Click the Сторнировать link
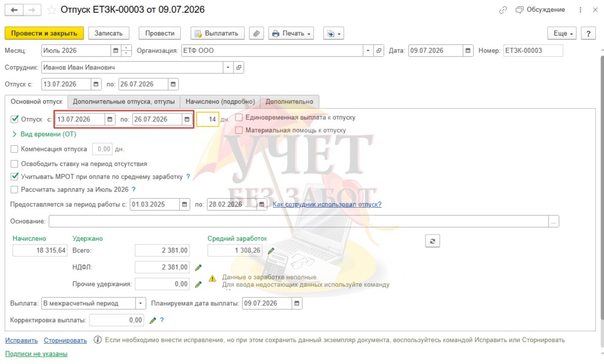Viewport: 604px width, 364px height. tap(65, 340)
